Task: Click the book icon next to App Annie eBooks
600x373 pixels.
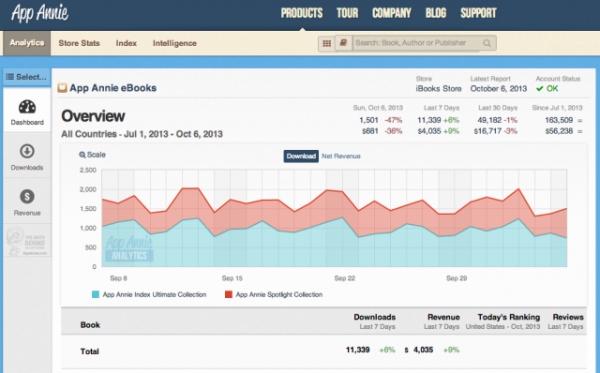Action: [62, 88]
